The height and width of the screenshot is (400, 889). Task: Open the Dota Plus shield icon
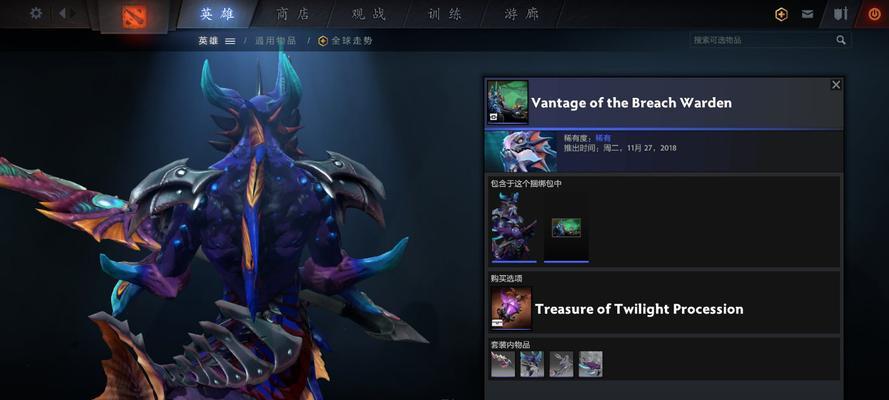click(x=781, y=15)
